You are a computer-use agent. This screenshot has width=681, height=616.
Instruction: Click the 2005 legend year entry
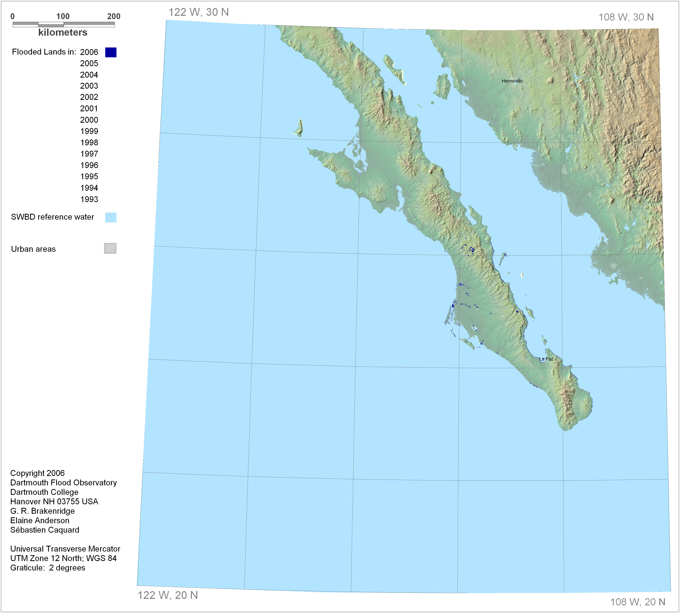pos(89,63)
